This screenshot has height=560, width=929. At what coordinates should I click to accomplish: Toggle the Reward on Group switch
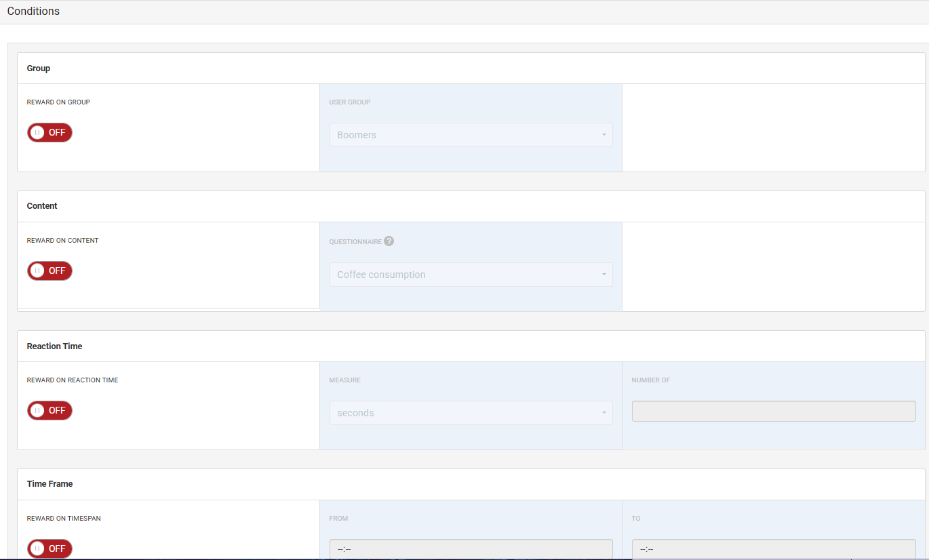point(50,133)
